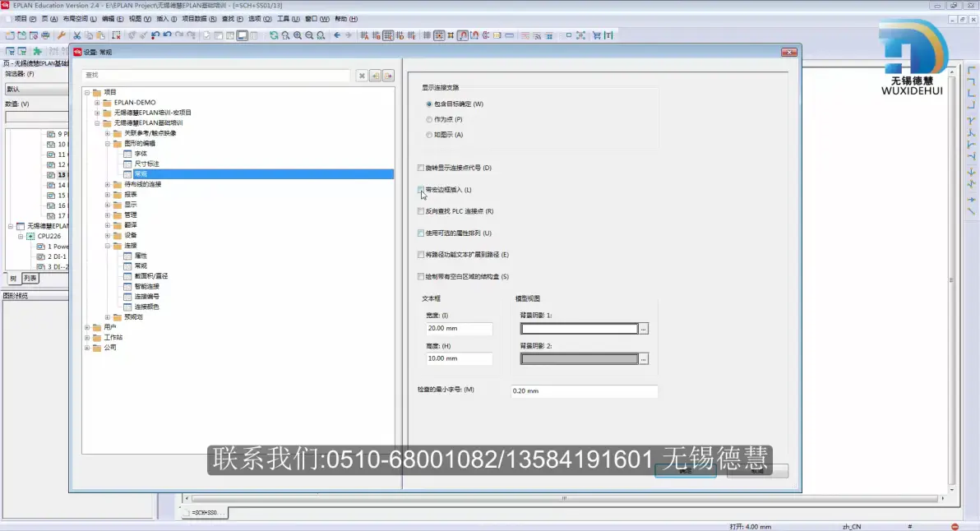Open the '帮助 (H)' menu
980x531 pixels.
coord(346,19)
